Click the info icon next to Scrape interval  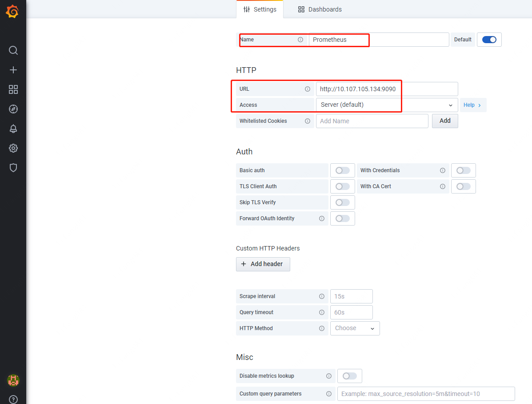pos(322,296)
